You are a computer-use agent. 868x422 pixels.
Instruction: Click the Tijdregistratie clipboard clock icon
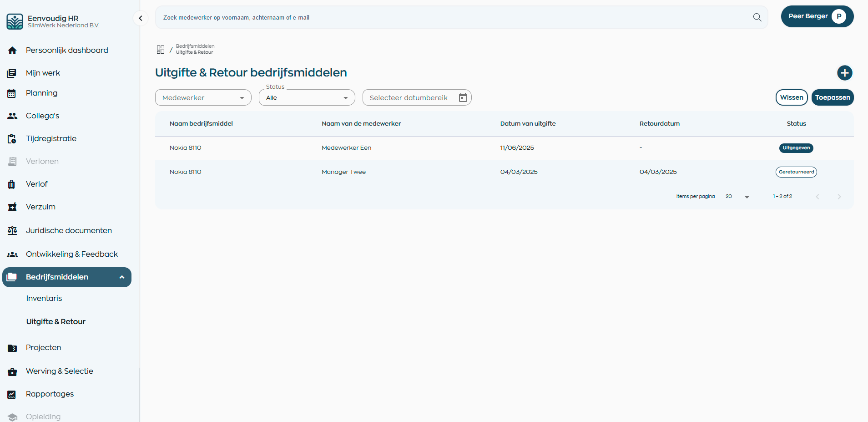(12, 139)
